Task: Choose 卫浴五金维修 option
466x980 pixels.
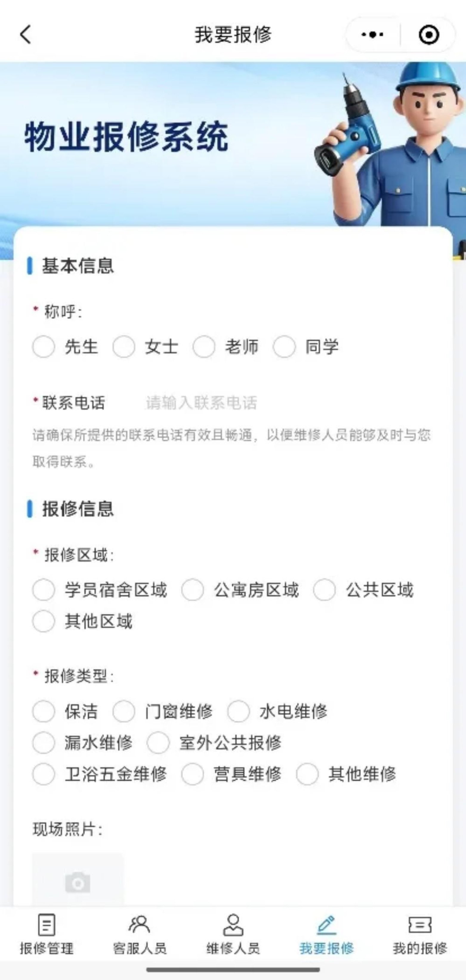Action: click(x=43, y=774)
